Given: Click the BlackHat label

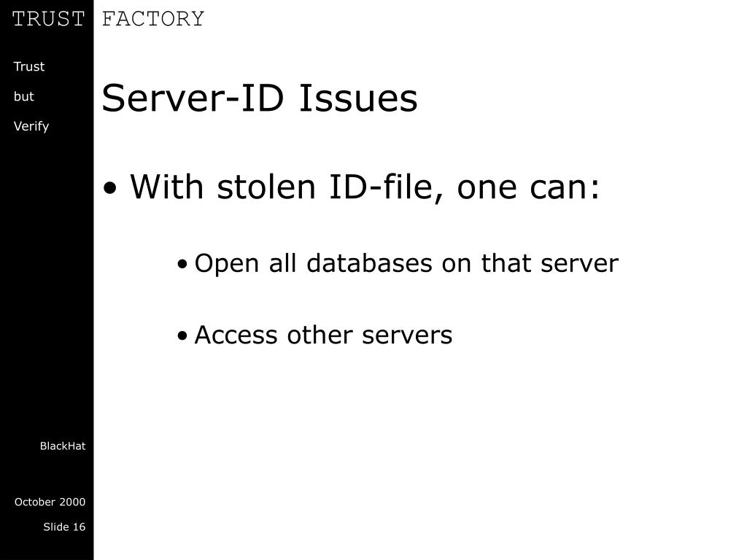Looking at the screenshot, I should click(x=63, y=446).
